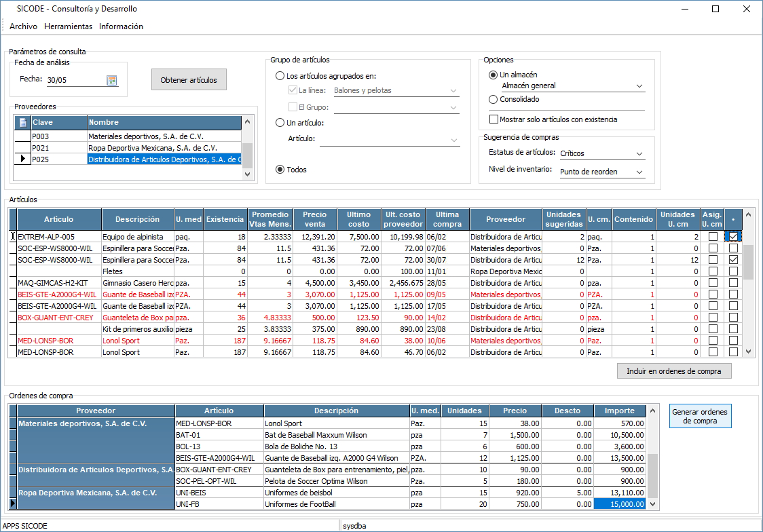Select the Consolidado radio option

pos(493,99)
